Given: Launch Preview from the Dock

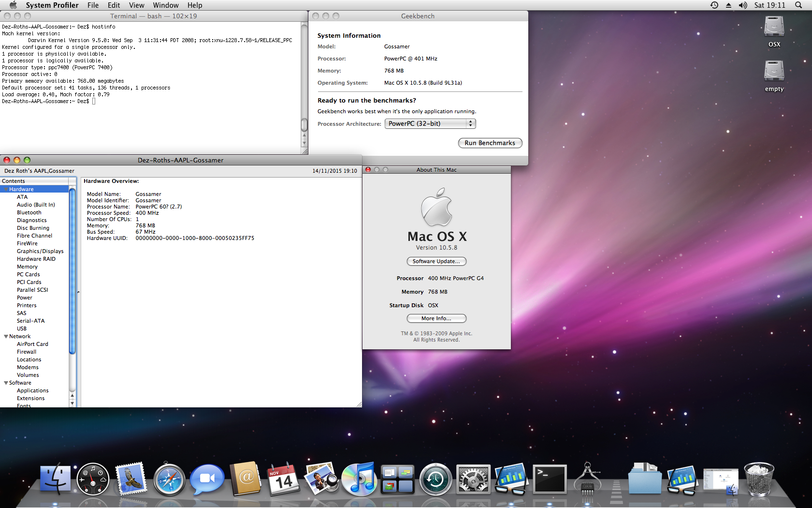Looking at the screenshot, I should 321,479.
